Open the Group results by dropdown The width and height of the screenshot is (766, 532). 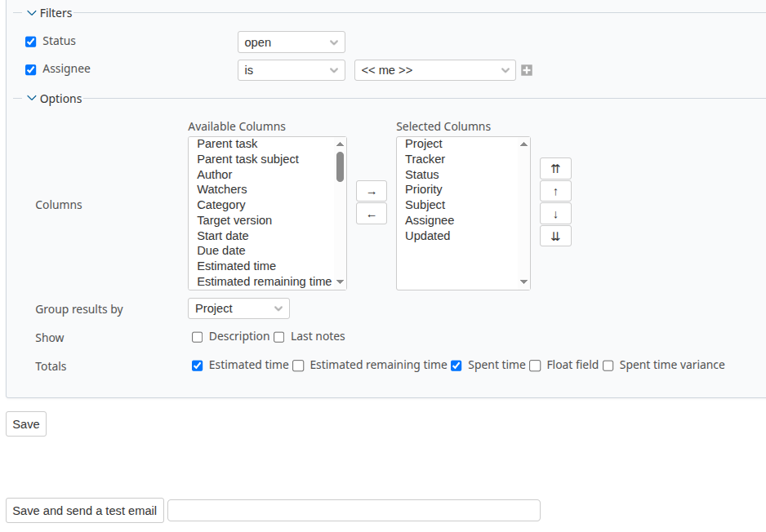pos(238,308)
